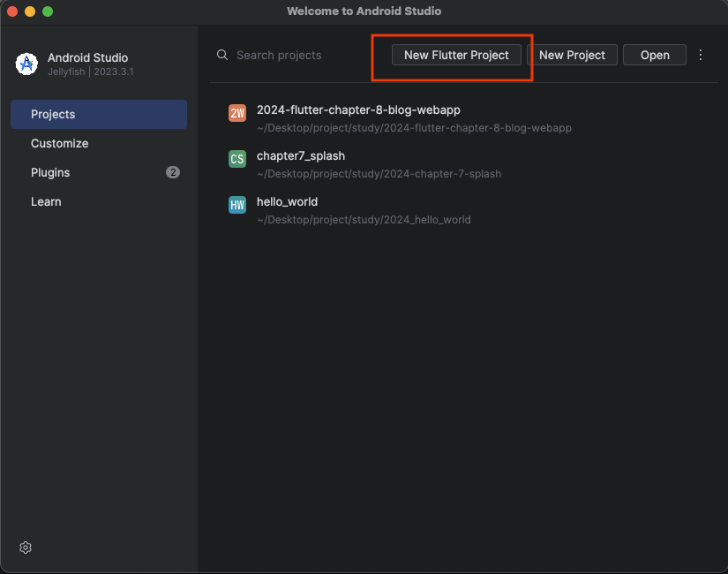Click the green CS project icon
Screen dimensions: 728x574
coord(237,159)
